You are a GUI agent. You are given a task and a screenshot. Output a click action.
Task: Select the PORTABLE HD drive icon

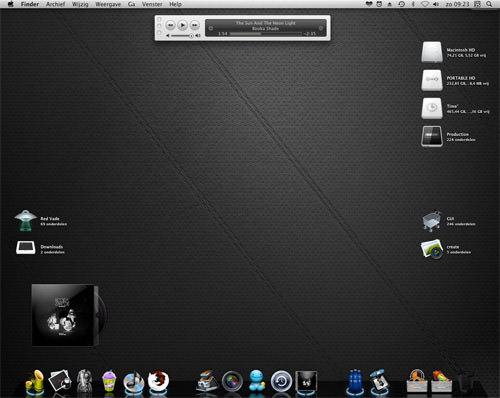click(x=432, y=80)
